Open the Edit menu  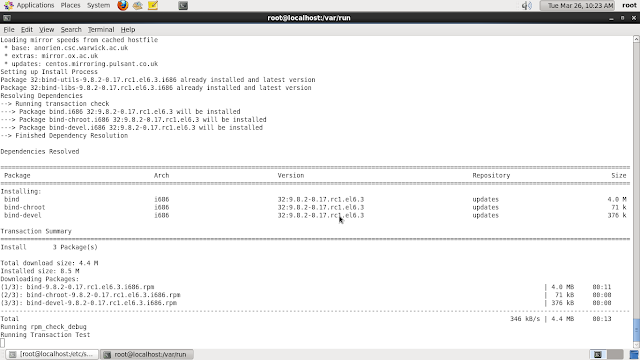click(x=27, y=29)
